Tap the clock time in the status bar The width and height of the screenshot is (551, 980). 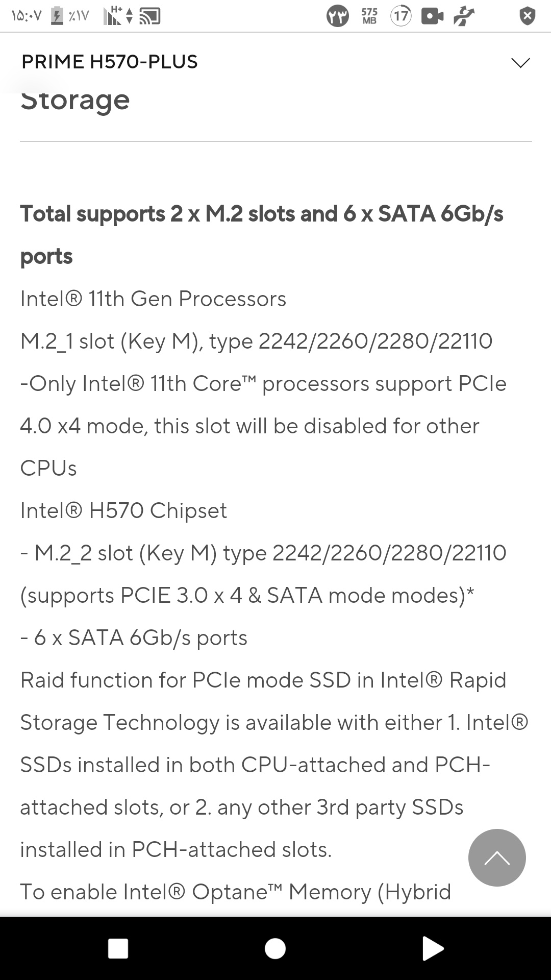point(26,16)
